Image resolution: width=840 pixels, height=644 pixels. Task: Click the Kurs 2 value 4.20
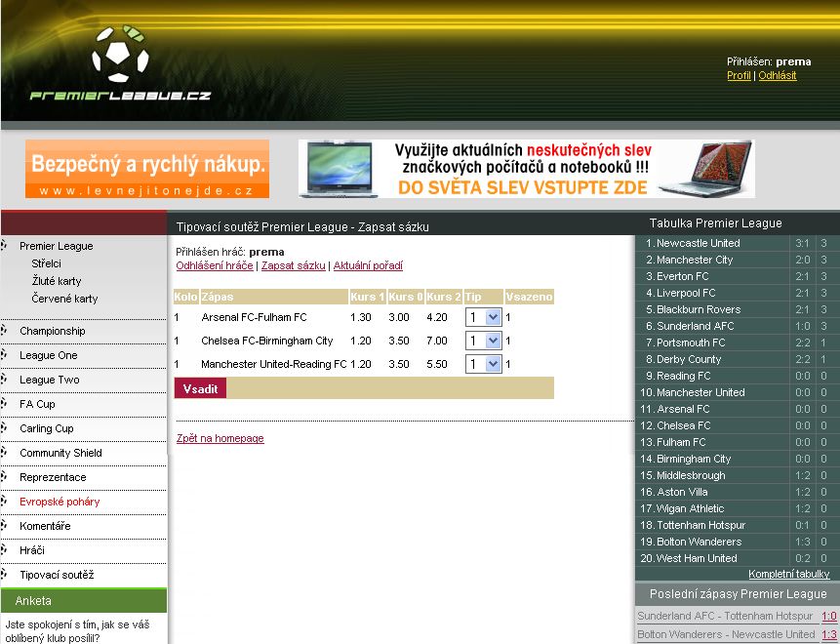(437, 318)
